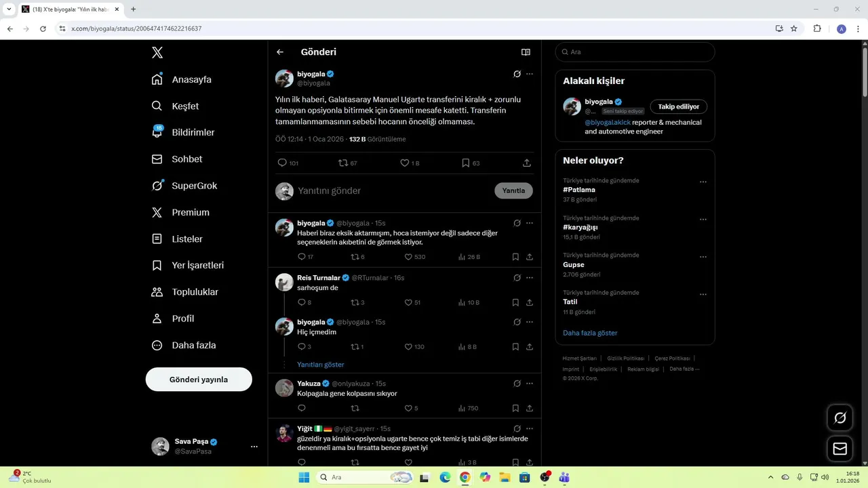Image resolution: width=868 pixels, height=488 pixels.
Task: Open more options on Reis Turnalar post
Action: point(530,278)
